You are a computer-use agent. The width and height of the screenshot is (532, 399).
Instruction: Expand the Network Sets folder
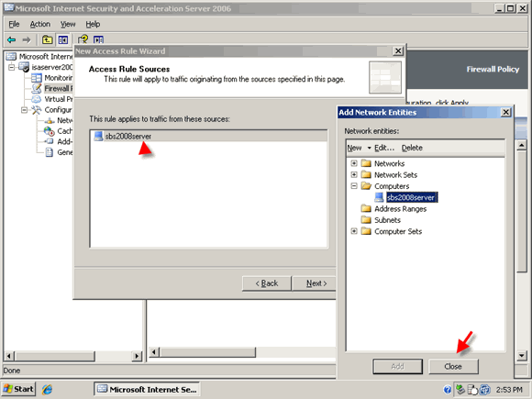(x=354, y=174)
